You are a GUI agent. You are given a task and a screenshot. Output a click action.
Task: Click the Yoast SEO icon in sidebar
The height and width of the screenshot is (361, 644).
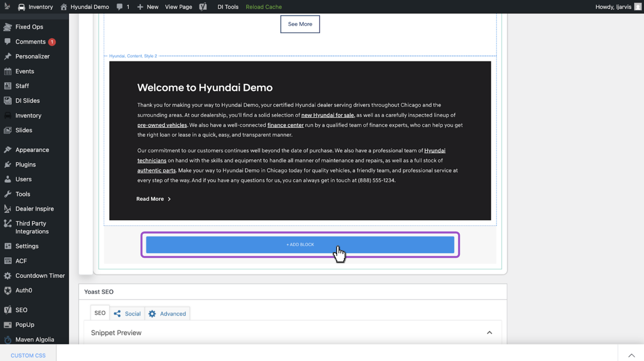click(8, 310)
